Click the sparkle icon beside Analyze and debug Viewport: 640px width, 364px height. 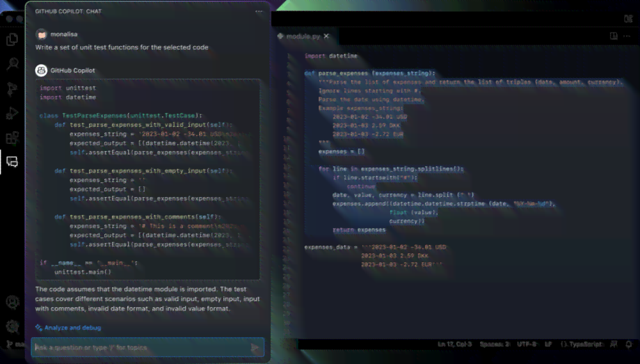click(39, 328)
